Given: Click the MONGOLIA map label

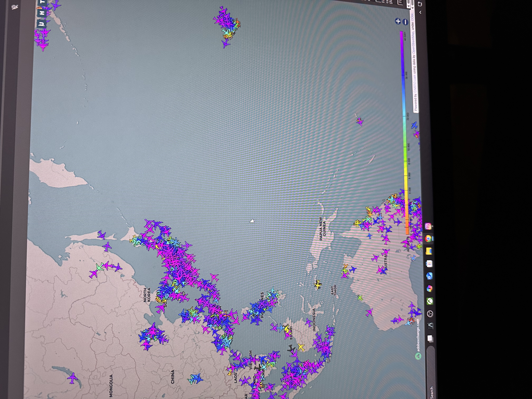Looking at the screenshot, I should pyautogui.click(x=111, y=386).
